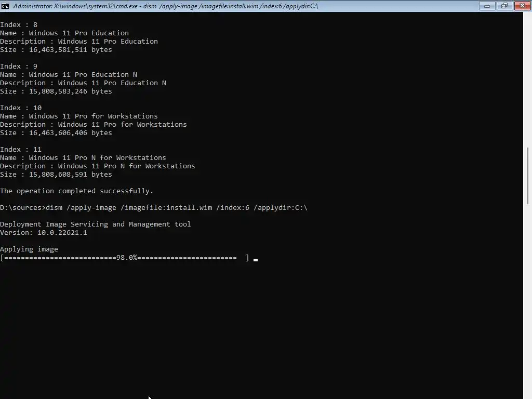
Task: Click the 'Applying image' status line
Action: point(29,249)
